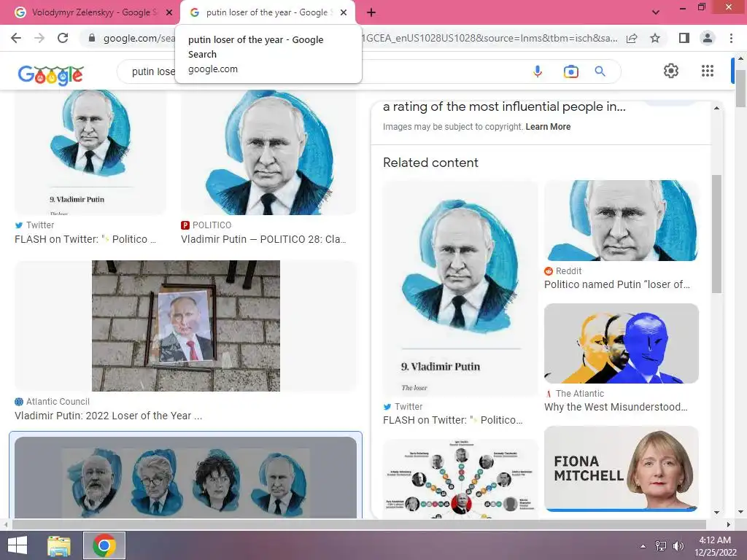The height and width of the screenshot is (560, 747).
Task: Reload the current page
Action: [63, 38]
